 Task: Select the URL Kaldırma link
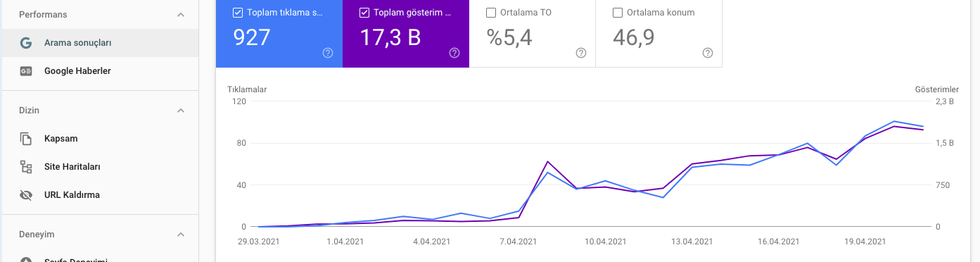[x=72, y=195]
